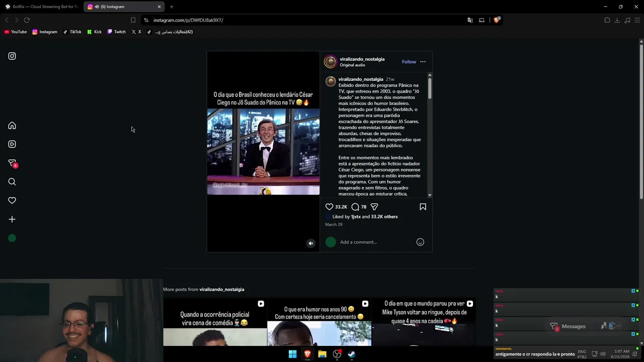
Task: Open the police occurrence comedy post thumbnail
Action: tap(215, 322)
